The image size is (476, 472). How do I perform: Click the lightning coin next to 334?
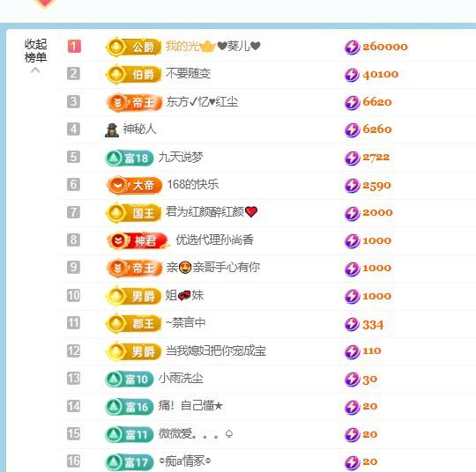352,324
